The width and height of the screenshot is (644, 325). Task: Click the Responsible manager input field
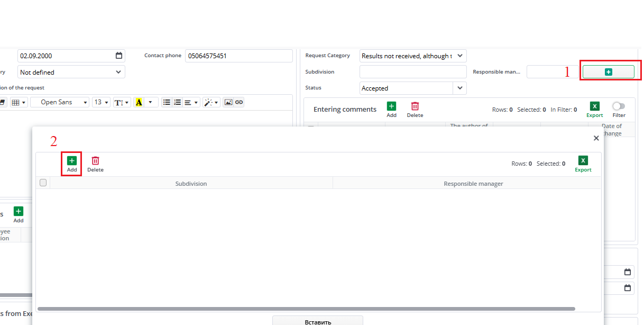pyautogui.click(x=554, y=71)
